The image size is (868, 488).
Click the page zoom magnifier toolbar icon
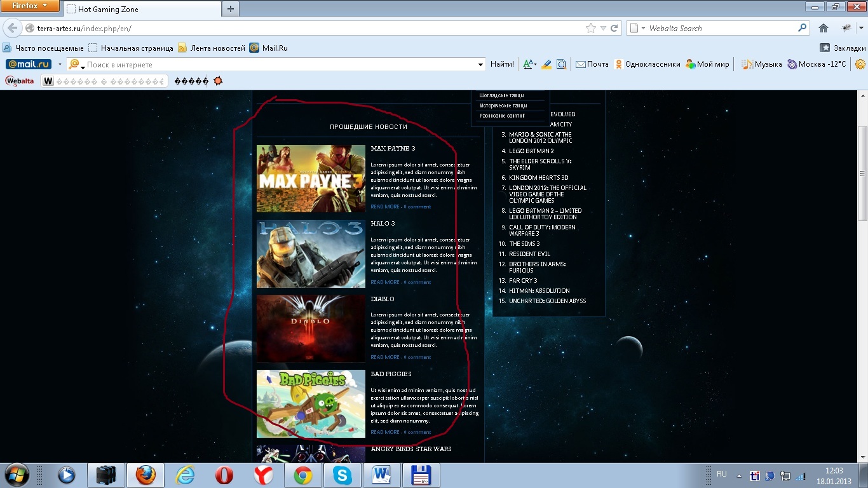point(561,64)
